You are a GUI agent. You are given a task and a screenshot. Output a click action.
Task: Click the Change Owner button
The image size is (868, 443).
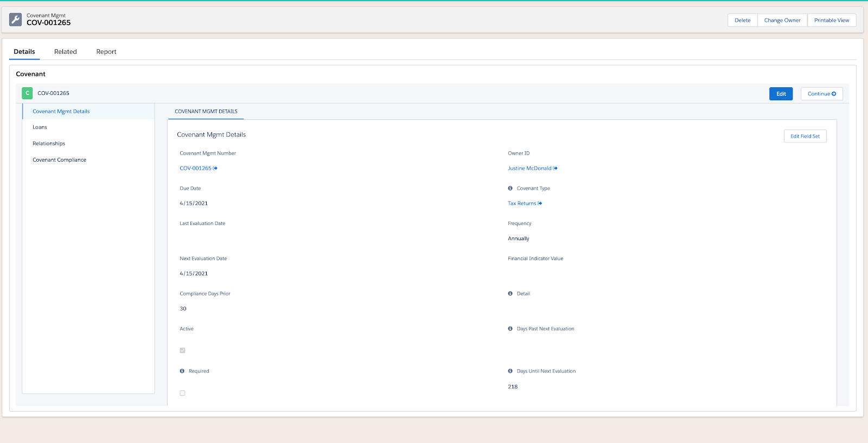(x=782, y=20)
